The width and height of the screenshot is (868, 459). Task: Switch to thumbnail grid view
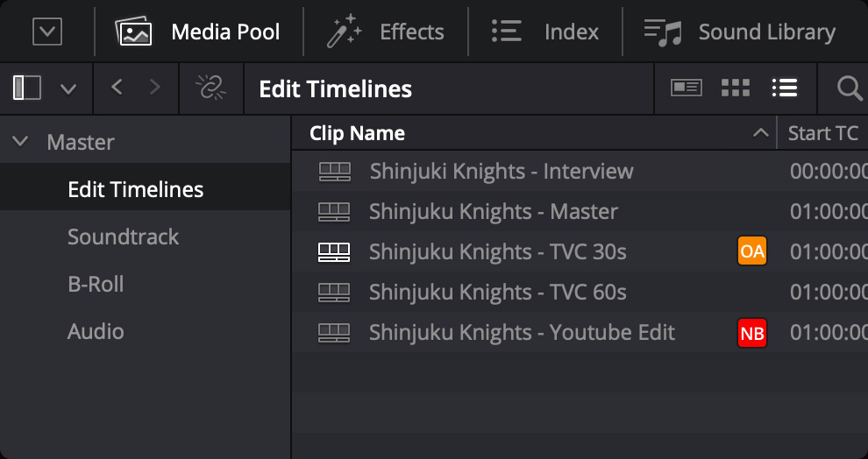(735, 88)
